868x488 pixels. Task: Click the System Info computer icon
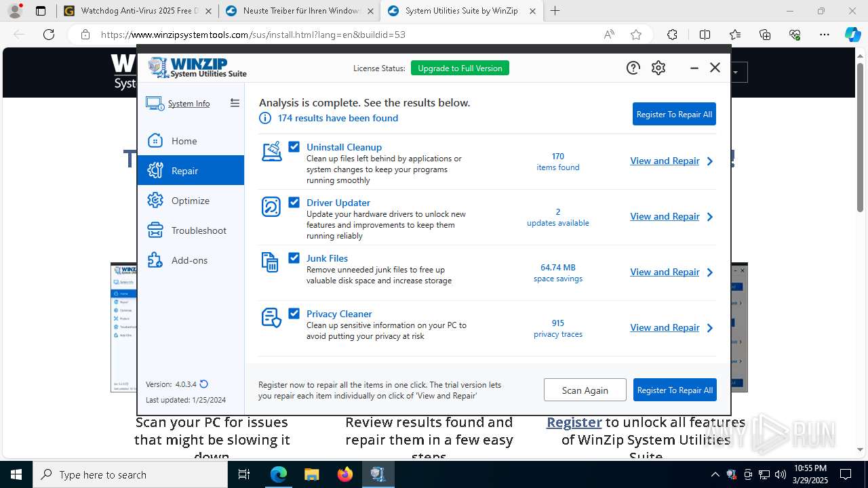pos(155,104)
